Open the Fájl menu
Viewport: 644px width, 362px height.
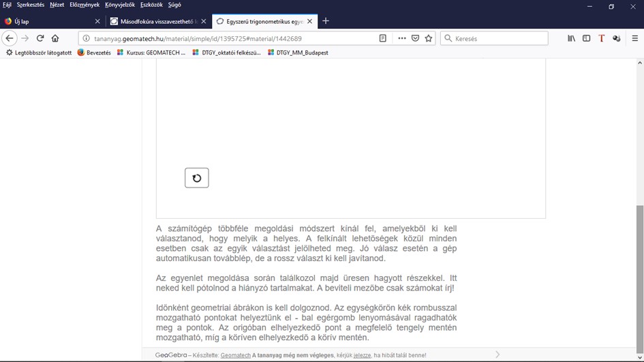[x=7, y=5]
